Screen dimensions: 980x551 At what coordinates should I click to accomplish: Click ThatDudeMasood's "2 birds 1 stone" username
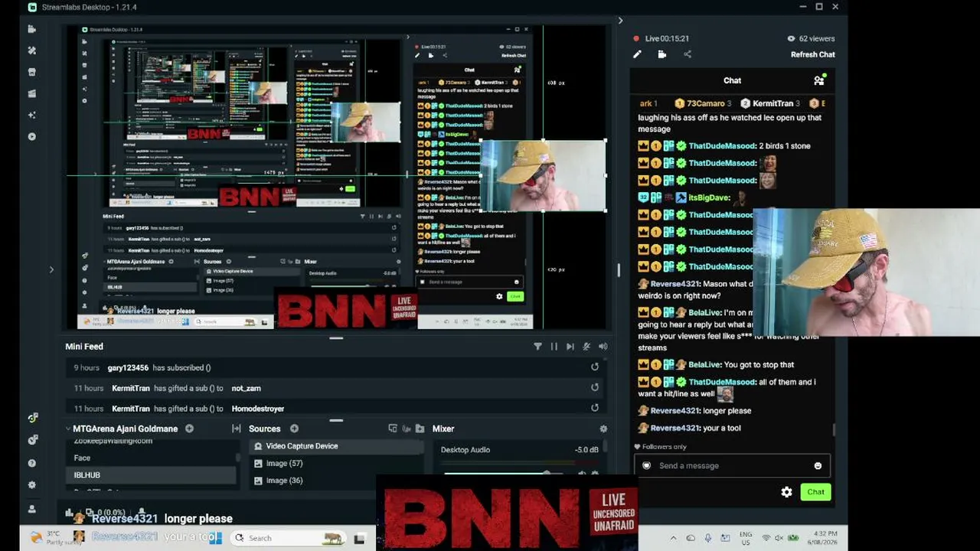pyautogui.click(x=722, y=146)
